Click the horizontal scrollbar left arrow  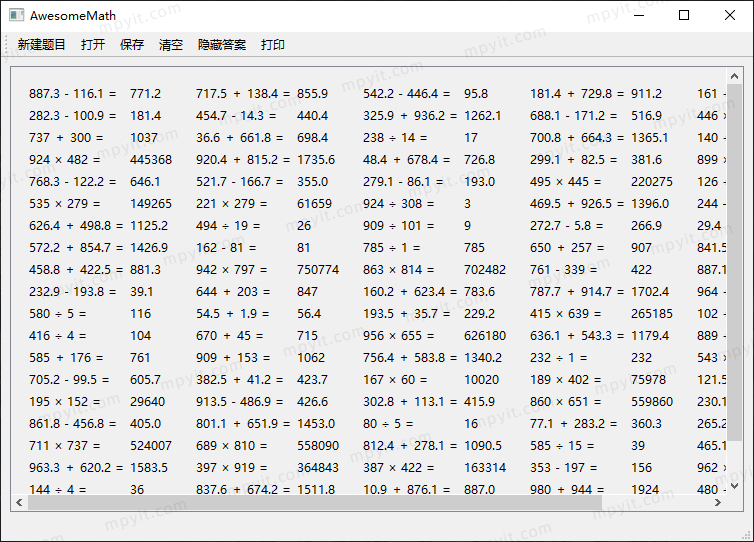pos(19,503)
